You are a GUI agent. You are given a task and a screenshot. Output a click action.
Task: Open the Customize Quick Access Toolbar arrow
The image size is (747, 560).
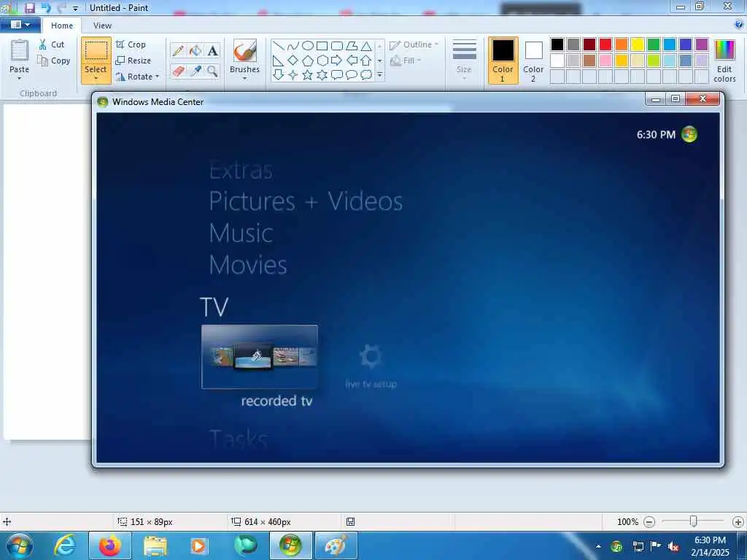tap(75, 8)
